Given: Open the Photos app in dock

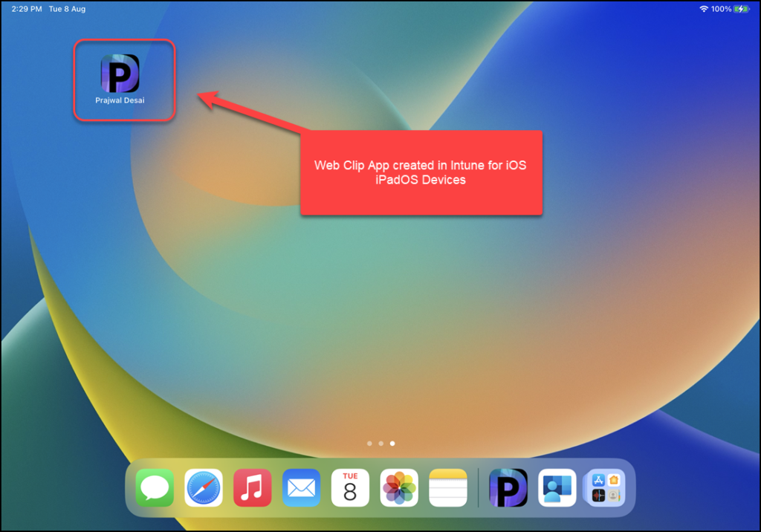Looking at the screenshot, I should 399,488.
